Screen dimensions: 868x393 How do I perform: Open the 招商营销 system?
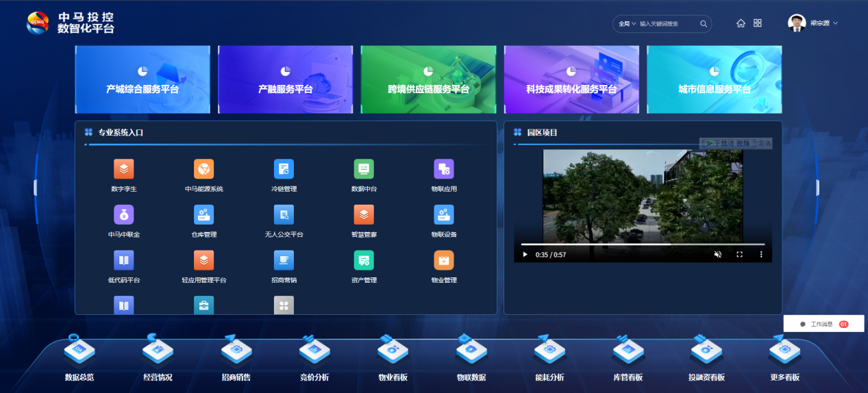[x=284, y=260]
